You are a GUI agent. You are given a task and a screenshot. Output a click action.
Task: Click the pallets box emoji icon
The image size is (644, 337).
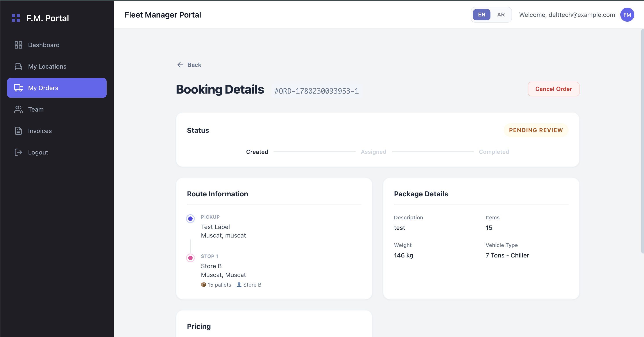pyautogui.click(x=204, y=285)
